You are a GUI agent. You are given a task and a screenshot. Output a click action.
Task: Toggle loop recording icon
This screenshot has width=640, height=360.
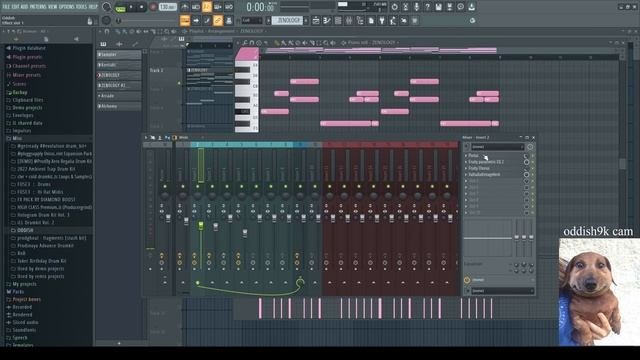pyautogui.click(x=229, y=7)
